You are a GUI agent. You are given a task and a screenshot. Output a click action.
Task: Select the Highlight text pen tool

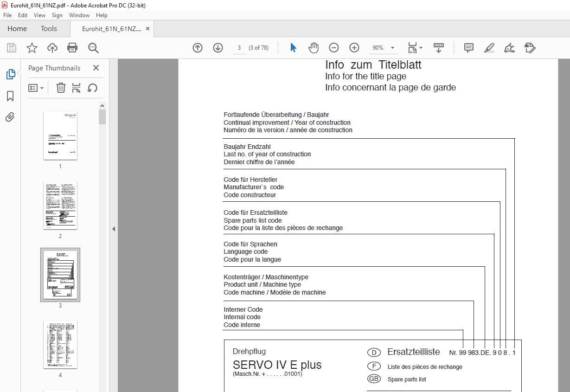click(x=489, y=48)
